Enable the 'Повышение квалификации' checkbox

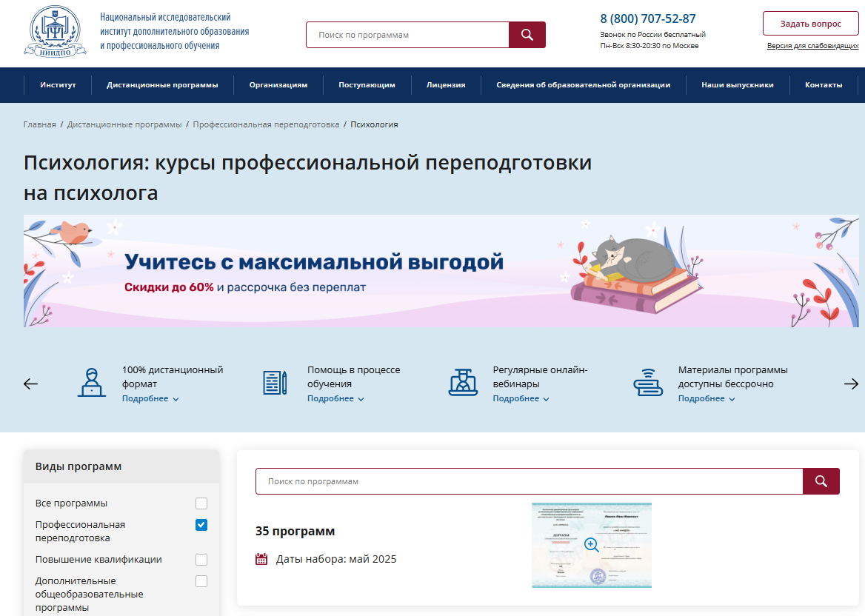coord(201,560)
